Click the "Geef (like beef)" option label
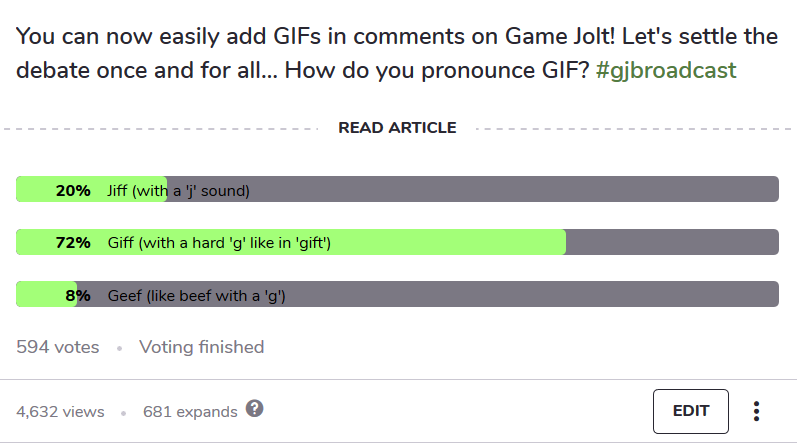Image resolution: width=797 pixels, height=448 pixels. [x=196, y=296]
